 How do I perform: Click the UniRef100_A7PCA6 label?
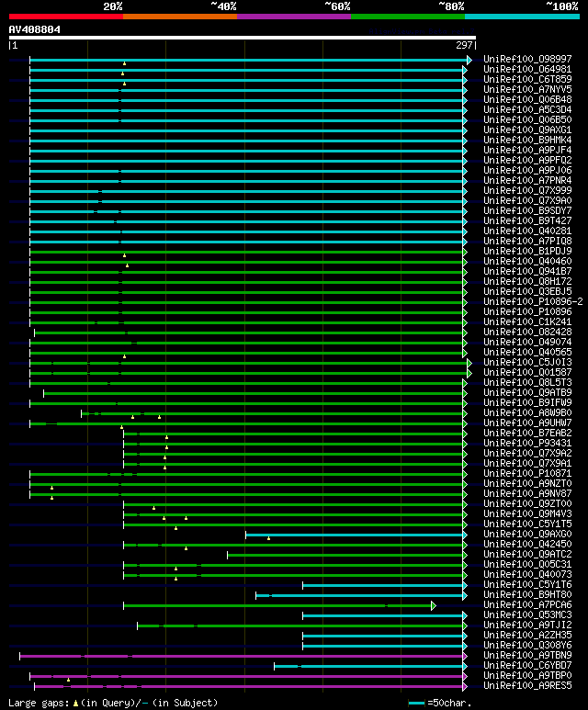527,605
